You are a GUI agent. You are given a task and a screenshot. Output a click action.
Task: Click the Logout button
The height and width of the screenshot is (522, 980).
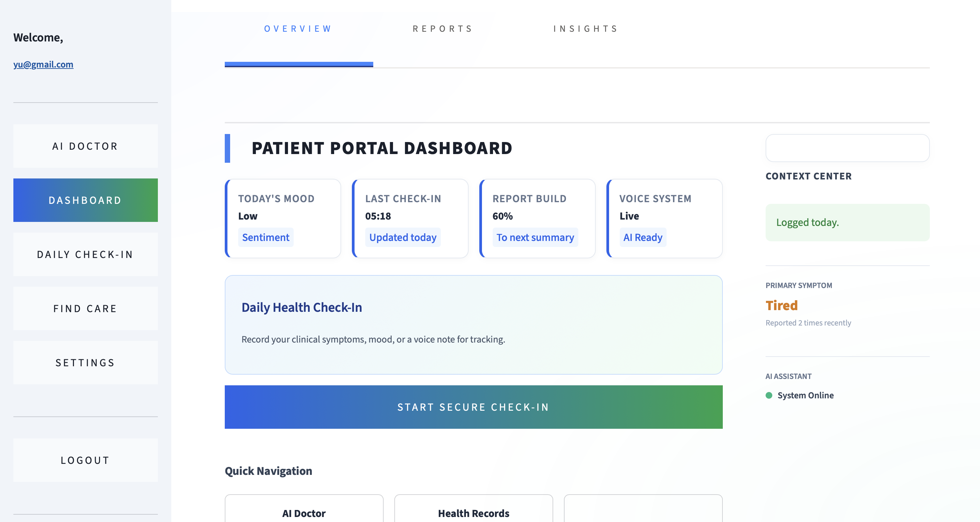[x=85, y=460]
